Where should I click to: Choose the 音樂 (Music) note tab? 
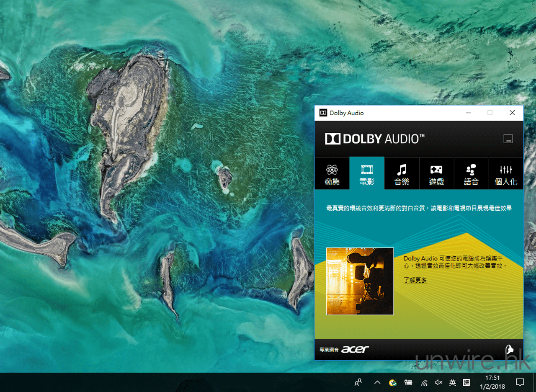[x=402, y=173]
